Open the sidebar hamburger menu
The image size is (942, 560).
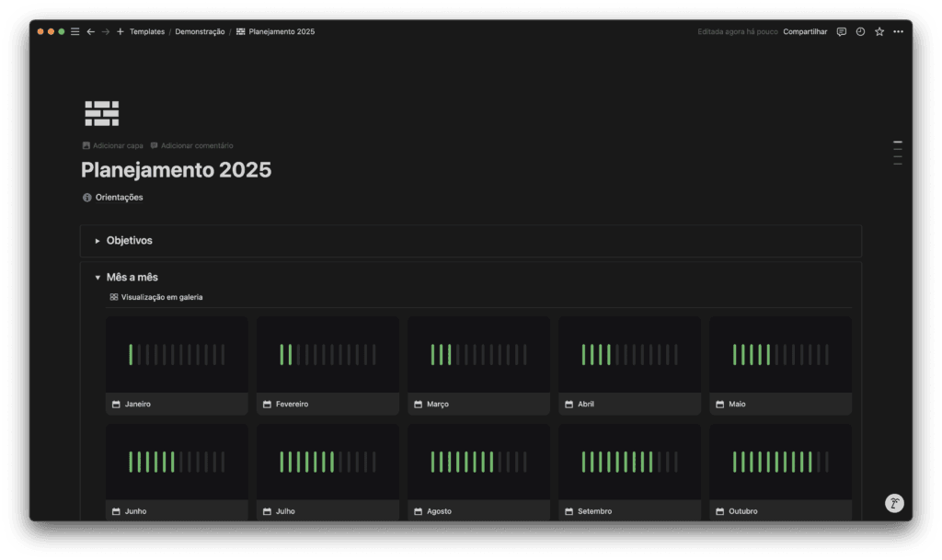click(x=75, y=31)
